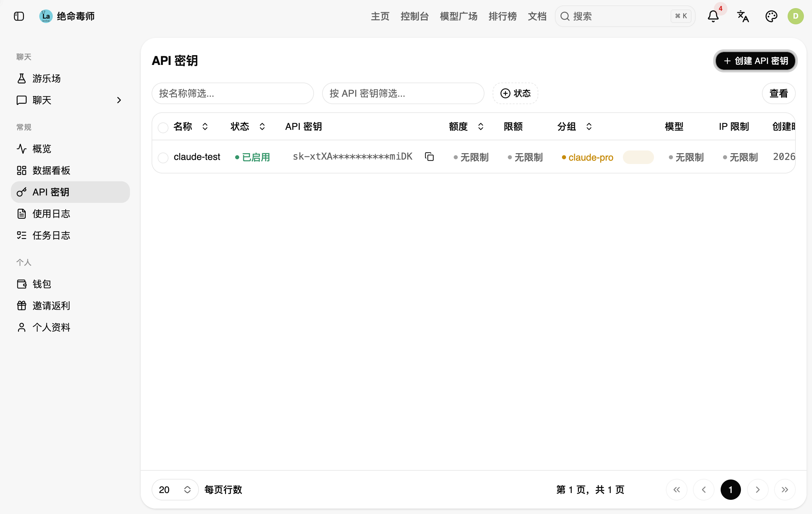Open 概览 overview in sidebar

(x=70, y=149)
